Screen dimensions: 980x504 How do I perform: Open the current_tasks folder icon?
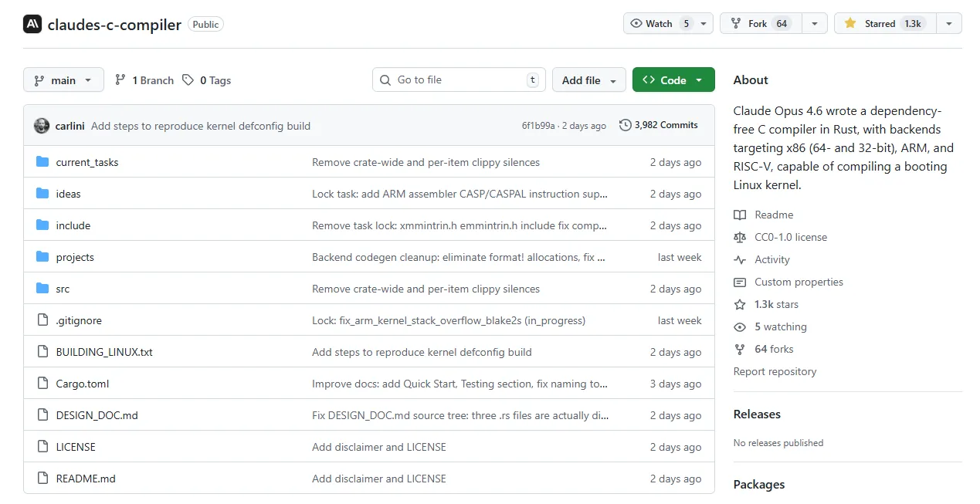point(42,162)
